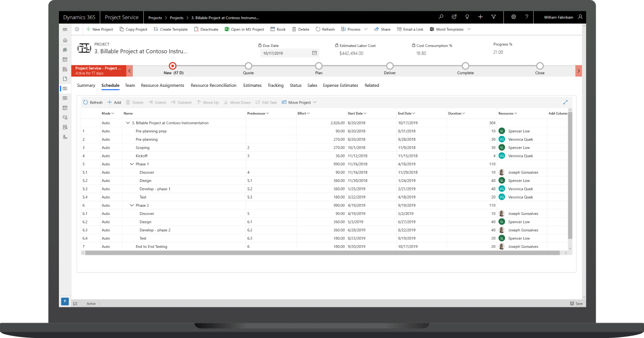The width and height of the screenshot is (644, 338).
Task: Select the Deliver stage circle
Action: pos(390,66)
